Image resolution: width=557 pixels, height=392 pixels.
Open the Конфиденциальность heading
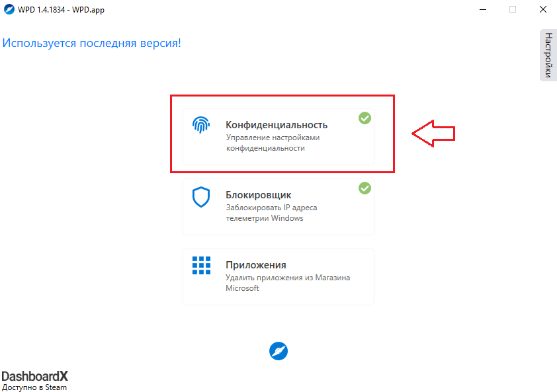[x=277, y=125]
